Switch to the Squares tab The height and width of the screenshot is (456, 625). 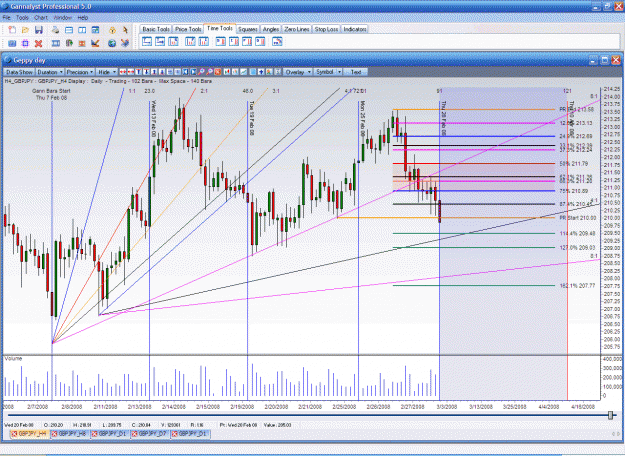248,29
